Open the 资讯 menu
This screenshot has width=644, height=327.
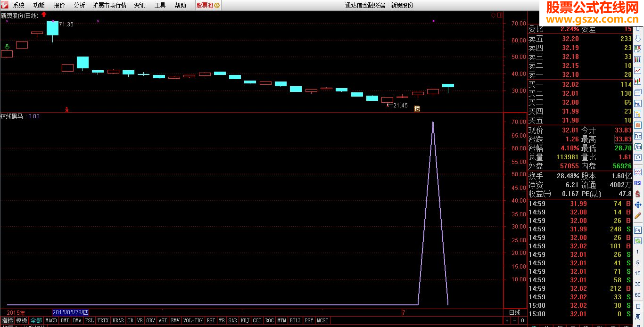[140, 5]
